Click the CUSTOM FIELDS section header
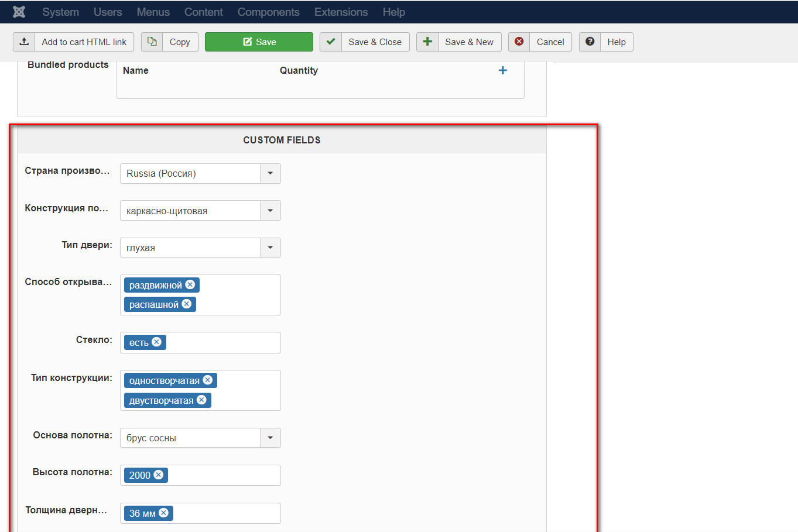 pos(282,140)
